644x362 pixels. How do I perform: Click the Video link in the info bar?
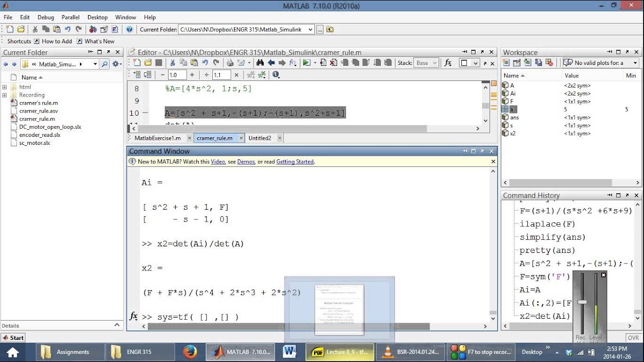click(217, 162)
